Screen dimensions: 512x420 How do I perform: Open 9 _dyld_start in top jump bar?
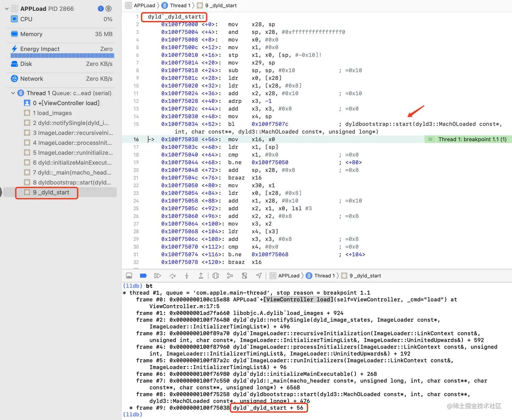click(217, 5)
